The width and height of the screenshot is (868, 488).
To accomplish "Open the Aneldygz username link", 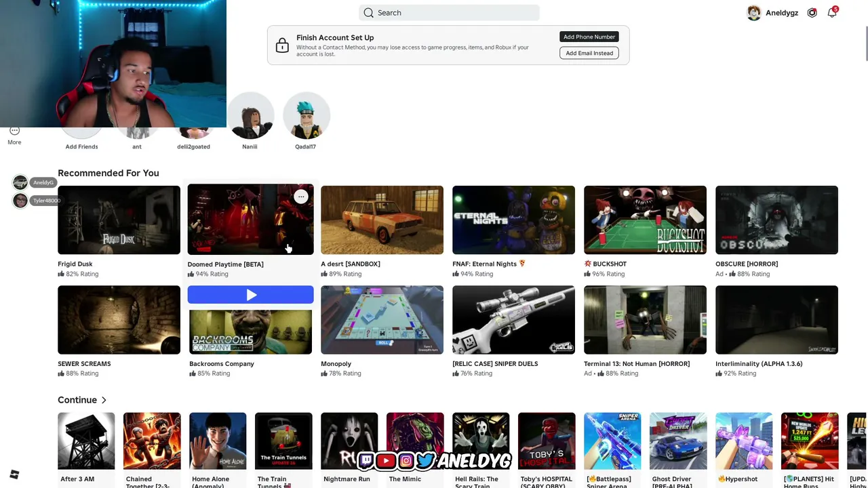I will coord(782,13).
